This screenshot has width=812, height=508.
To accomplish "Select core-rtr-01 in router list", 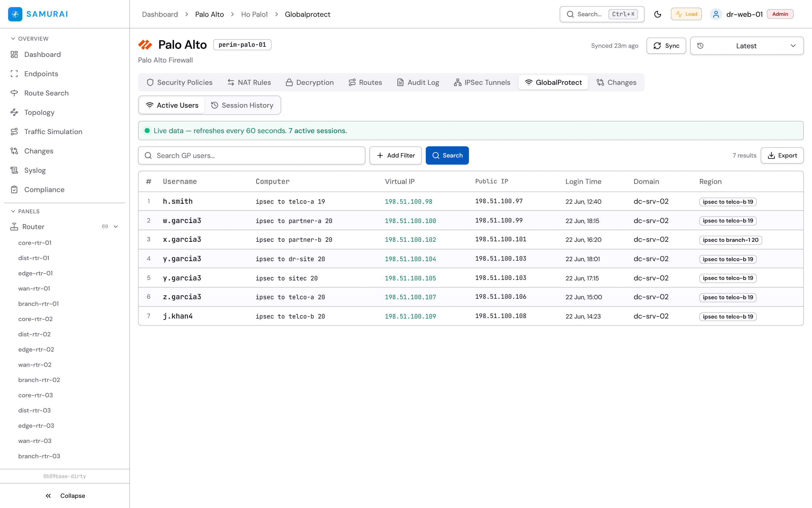I will 35,243.
